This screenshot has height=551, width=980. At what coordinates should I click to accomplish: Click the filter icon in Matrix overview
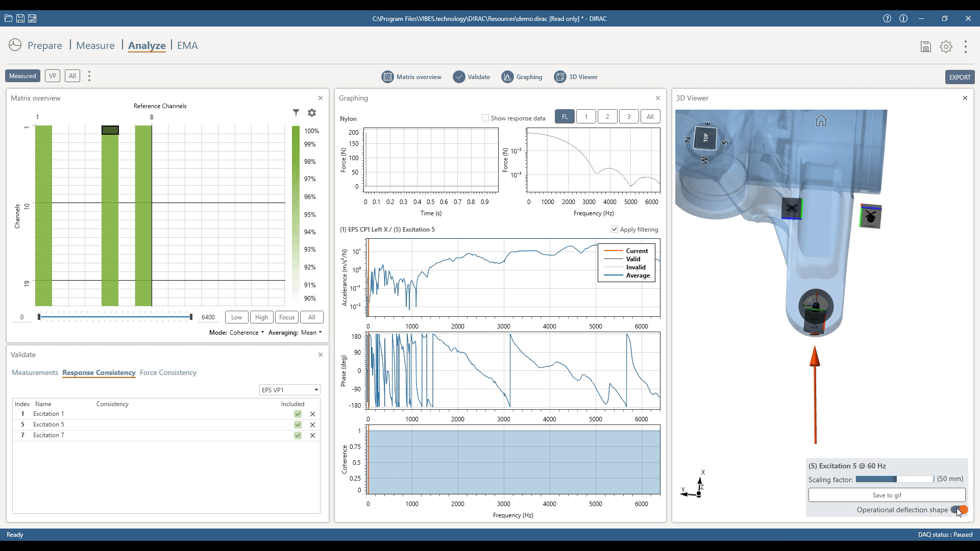(x=296, y=113)
